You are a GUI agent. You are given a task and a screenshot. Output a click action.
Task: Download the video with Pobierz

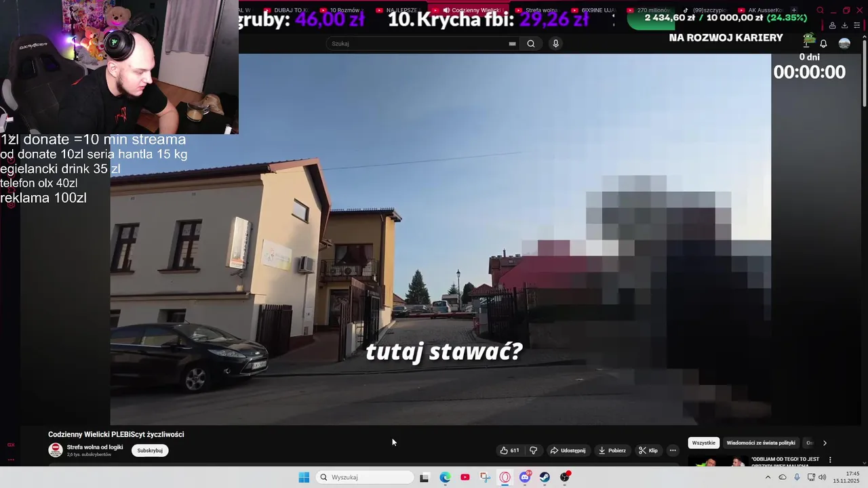point(612,450)
